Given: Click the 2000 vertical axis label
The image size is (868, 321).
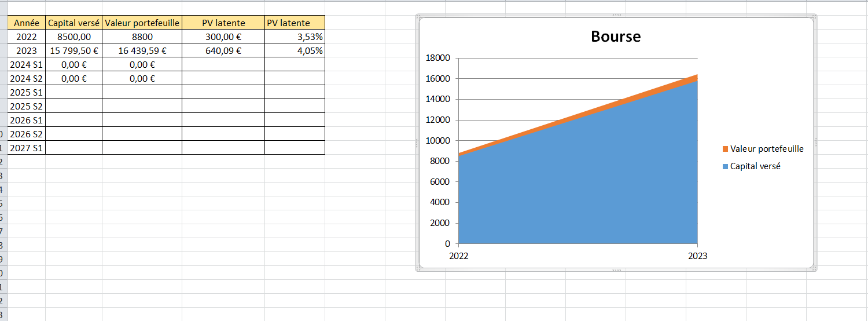Looking at the screenshot, I should 440,223.
